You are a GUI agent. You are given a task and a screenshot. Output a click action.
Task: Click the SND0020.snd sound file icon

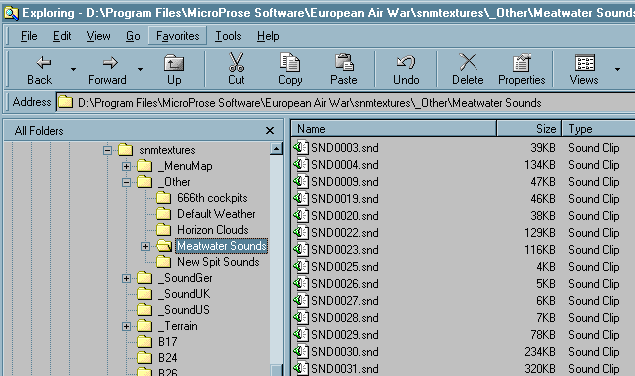(x=301, y=216)
